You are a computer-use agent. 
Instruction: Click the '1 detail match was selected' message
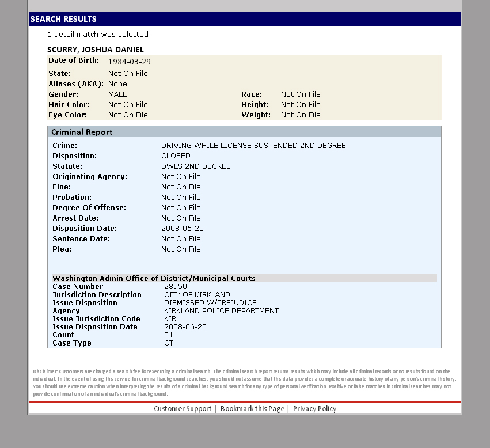[99, 35]
